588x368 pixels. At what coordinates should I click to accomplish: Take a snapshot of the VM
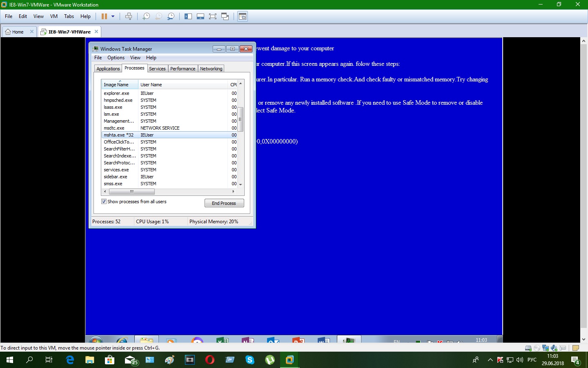[146, 16]
